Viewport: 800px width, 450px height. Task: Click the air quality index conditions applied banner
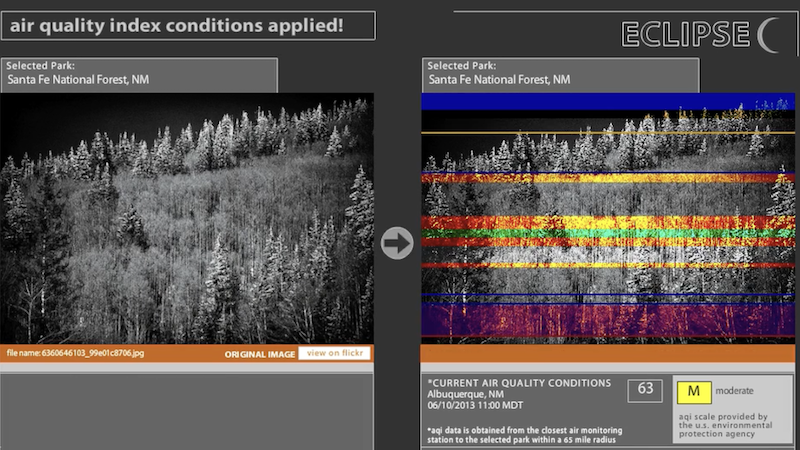click(188, 25)
